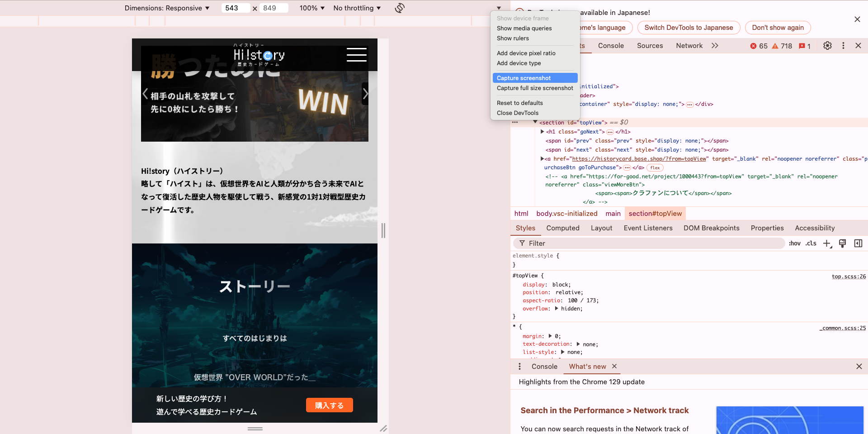Open the top.scss:26 stylesheet link
Image resolution: width=868 pixels, height=434 pixels.
coord(849,276)
